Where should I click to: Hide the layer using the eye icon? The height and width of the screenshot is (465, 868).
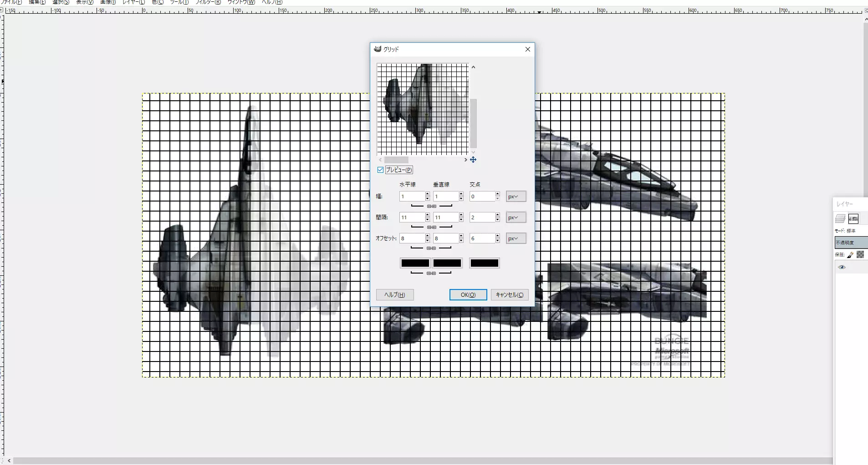tap(842, 268)
